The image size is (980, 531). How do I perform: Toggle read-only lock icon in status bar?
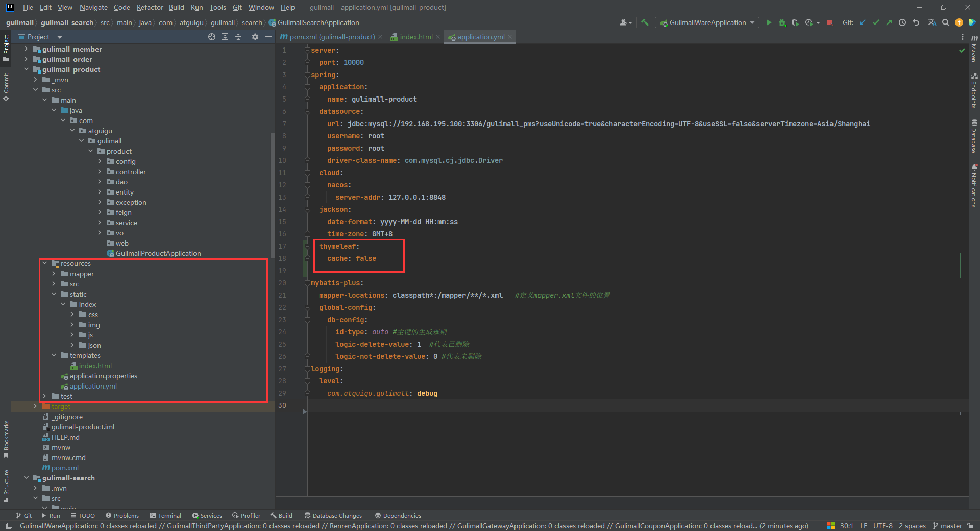pyautogui.click(x=970, y=526)
